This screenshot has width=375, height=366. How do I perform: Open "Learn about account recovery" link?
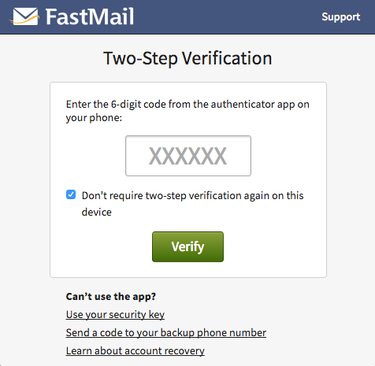135,351
